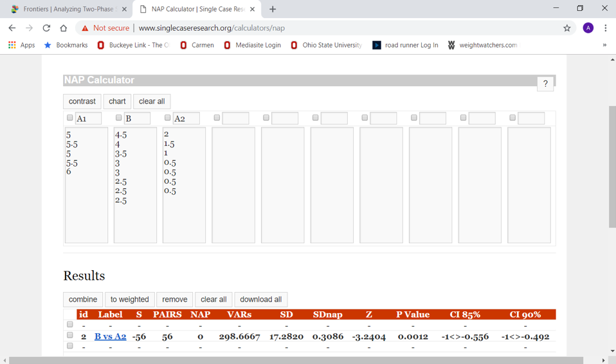Click the scroll down arrow

click(x=612, y=350)
